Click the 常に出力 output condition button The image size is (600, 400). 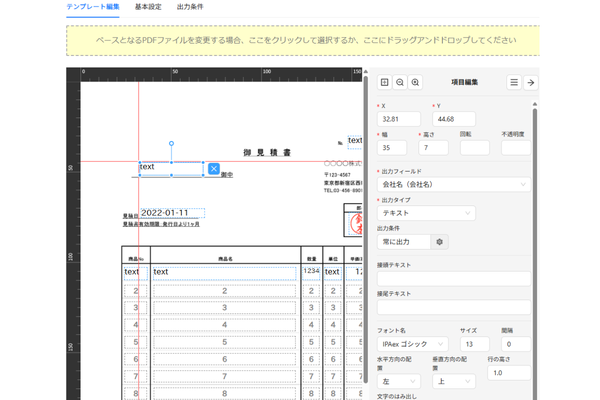click(x=403, y=242)
